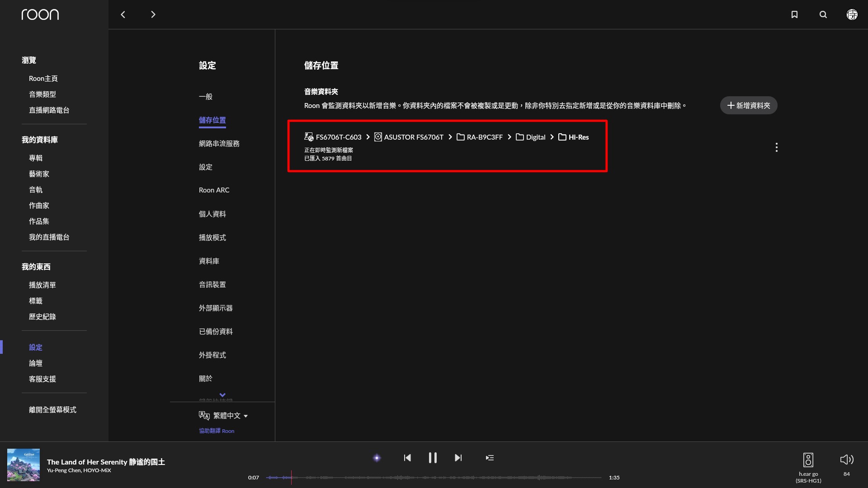Open the h.ear go zone speaker icon

(808, 460)
